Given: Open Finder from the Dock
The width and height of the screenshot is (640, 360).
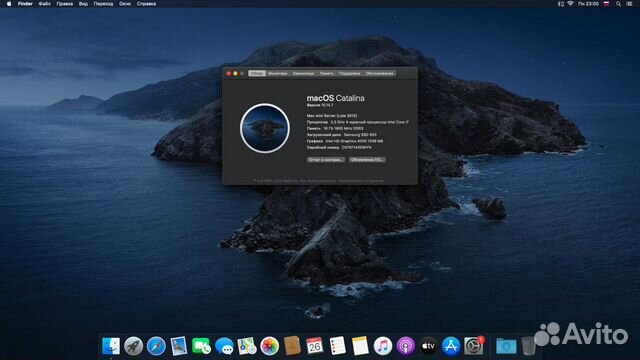Looking at the screenshot, I should tap(111, 346).
